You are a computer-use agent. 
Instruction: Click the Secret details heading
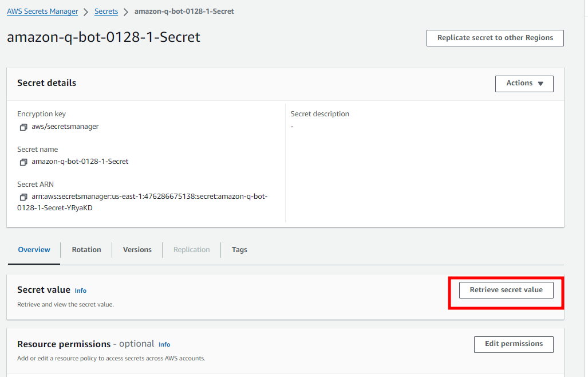pyautogui.click(x=46, y=83)
